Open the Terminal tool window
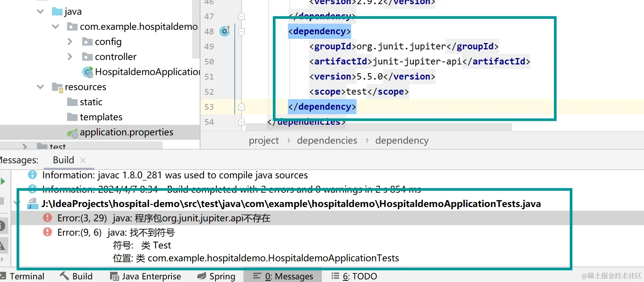Image resolution: width=644 pixels, height=282 pixels. pos(22,276)
